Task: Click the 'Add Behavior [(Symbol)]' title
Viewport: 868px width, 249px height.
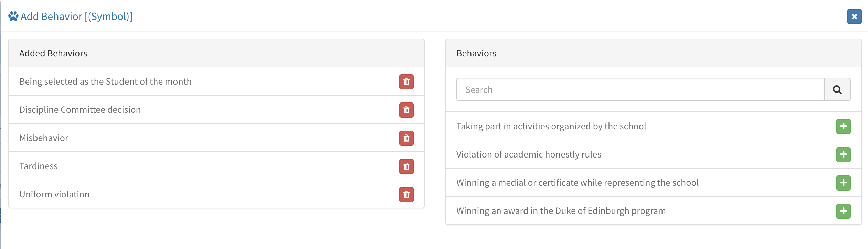Action: pyautogui.click(x=76, y=16)
